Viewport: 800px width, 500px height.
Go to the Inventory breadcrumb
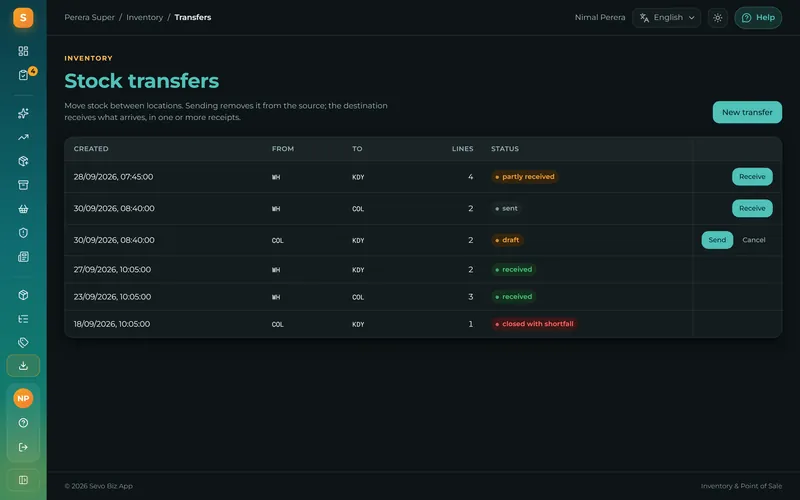click(x=144, y=17)
